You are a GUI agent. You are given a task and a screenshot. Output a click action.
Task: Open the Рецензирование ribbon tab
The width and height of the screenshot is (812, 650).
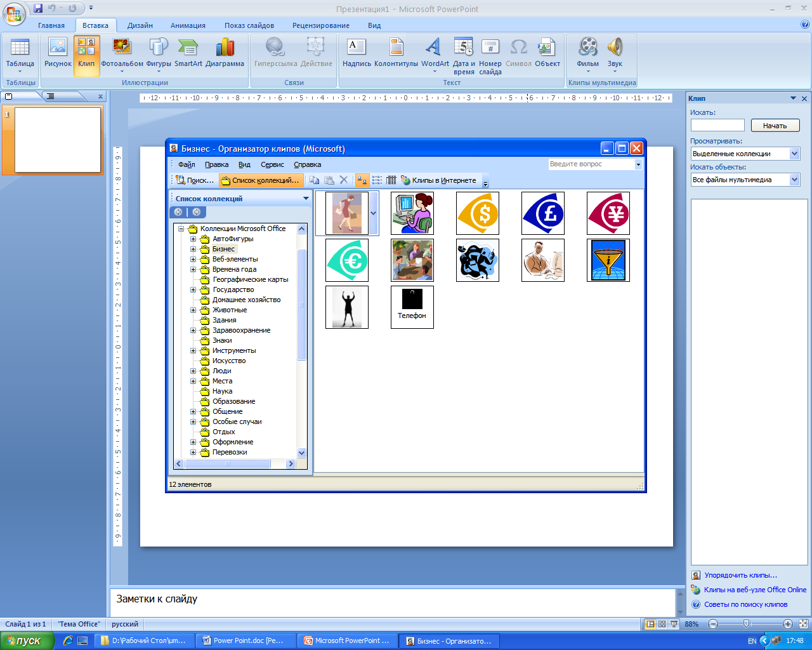coord(321,25)
